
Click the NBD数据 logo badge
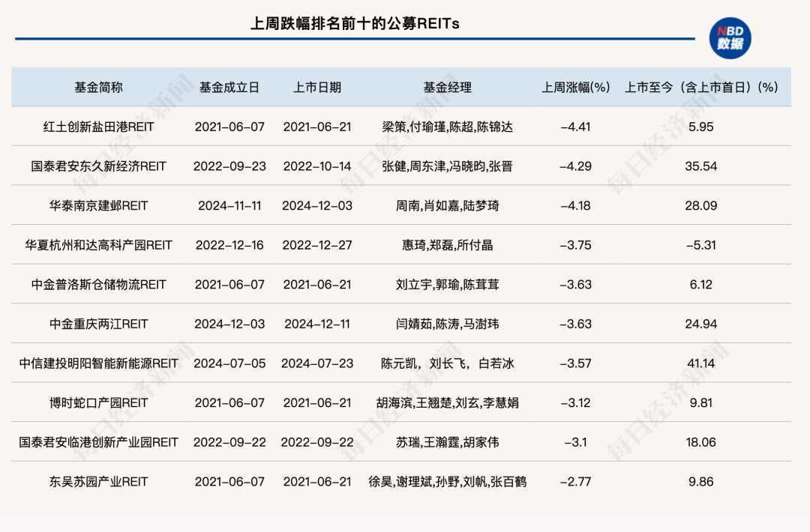tap(730, 38)
